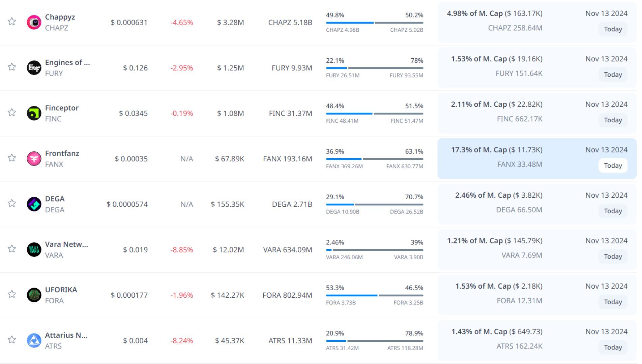642x364 pixels.
Task: Open the Finceptor token name link
Action: tap(62, 108)
